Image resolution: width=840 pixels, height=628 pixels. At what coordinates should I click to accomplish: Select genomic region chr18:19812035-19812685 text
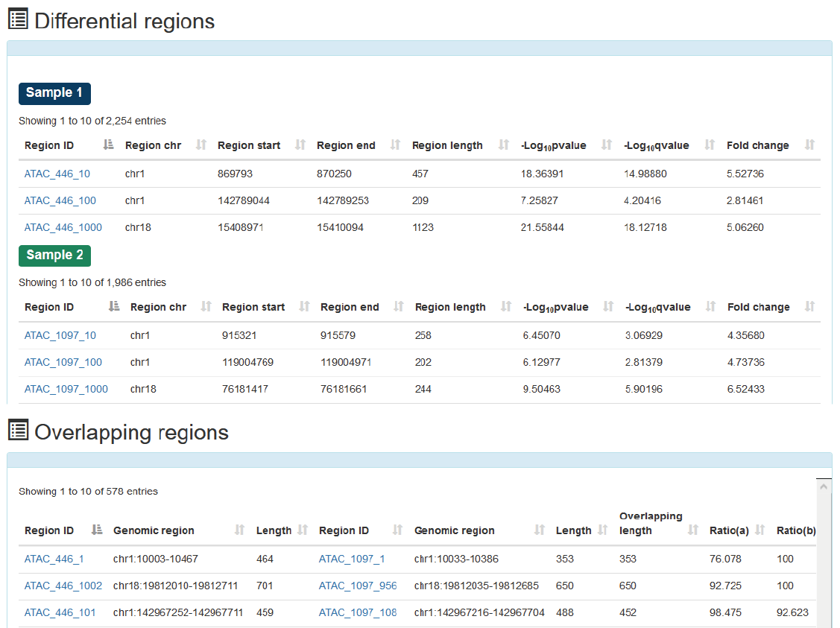(476, 586)
